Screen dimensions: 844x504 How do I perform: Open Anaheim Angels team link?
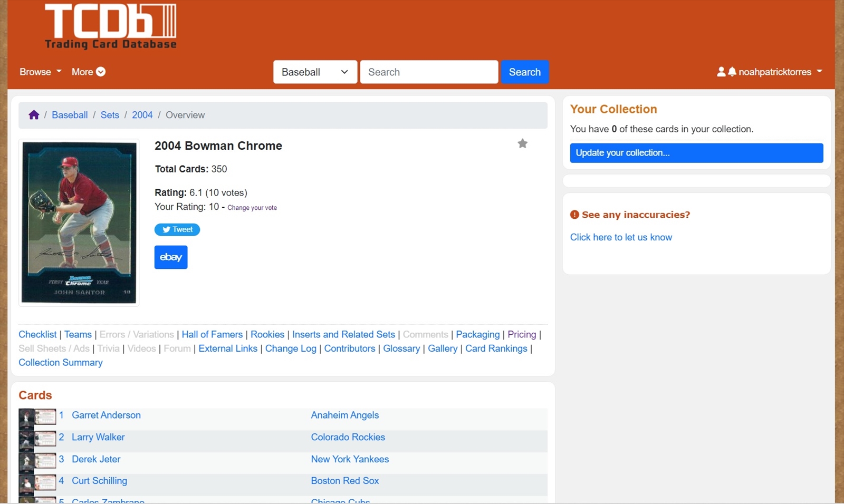coord(345,415)
